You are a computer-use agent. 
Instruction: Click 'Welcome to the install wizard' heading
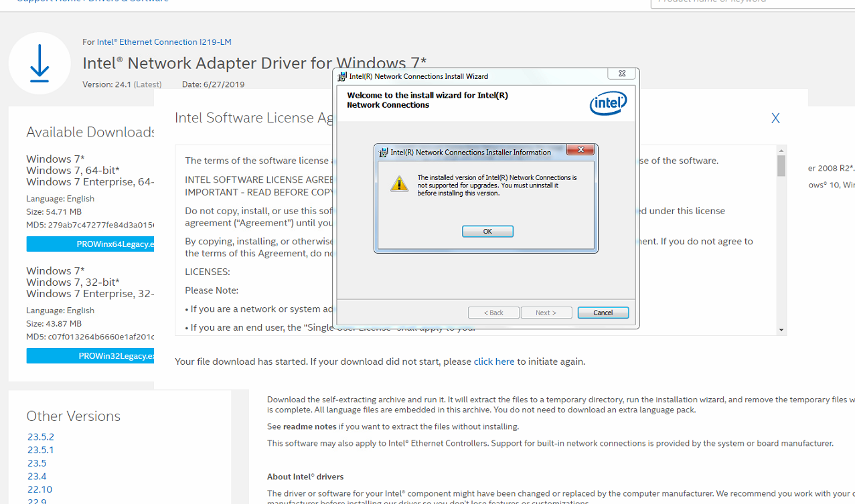tap(427, 100)
